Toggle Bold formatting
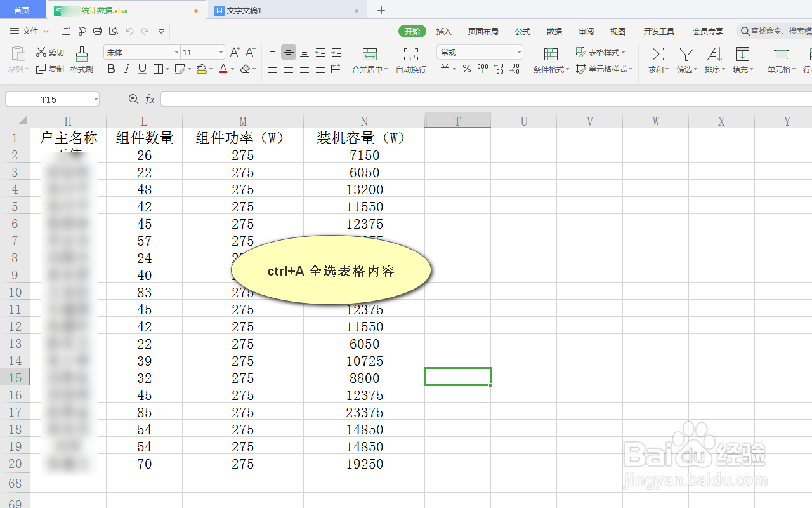The width and height of the screenshot is (812, 508). pos(111,69)
